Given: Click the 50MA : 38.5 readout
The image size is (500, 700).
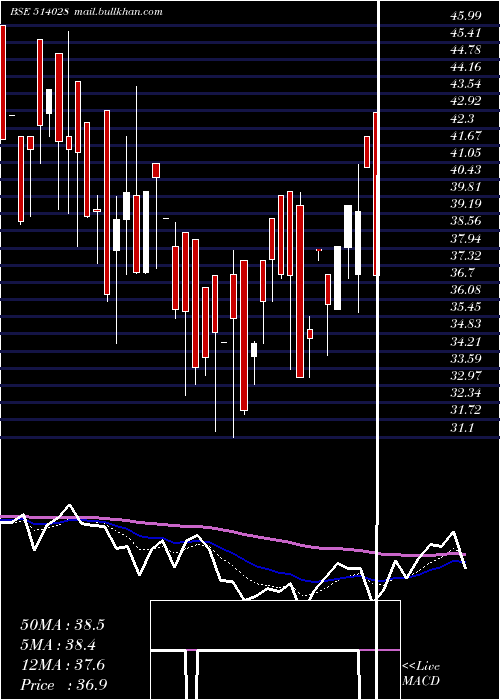Looking at the screenshot, I should pos(62,625).
